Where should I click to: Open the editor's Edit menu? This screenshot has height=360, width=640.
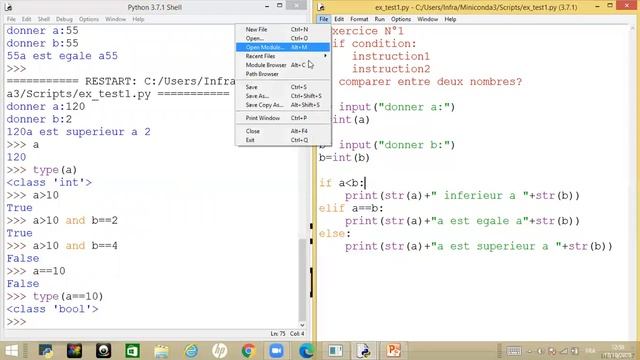339,19
